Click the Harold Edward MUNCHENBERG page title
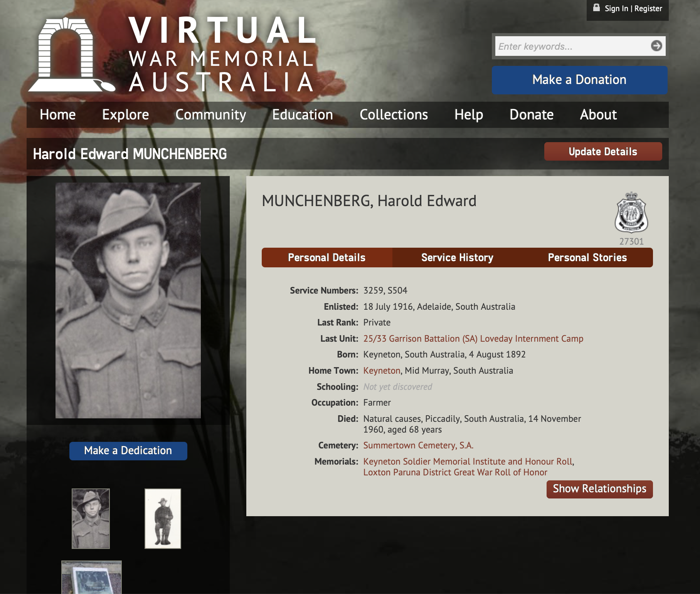Viewport: 700px width, 594px height. point(130,154)
